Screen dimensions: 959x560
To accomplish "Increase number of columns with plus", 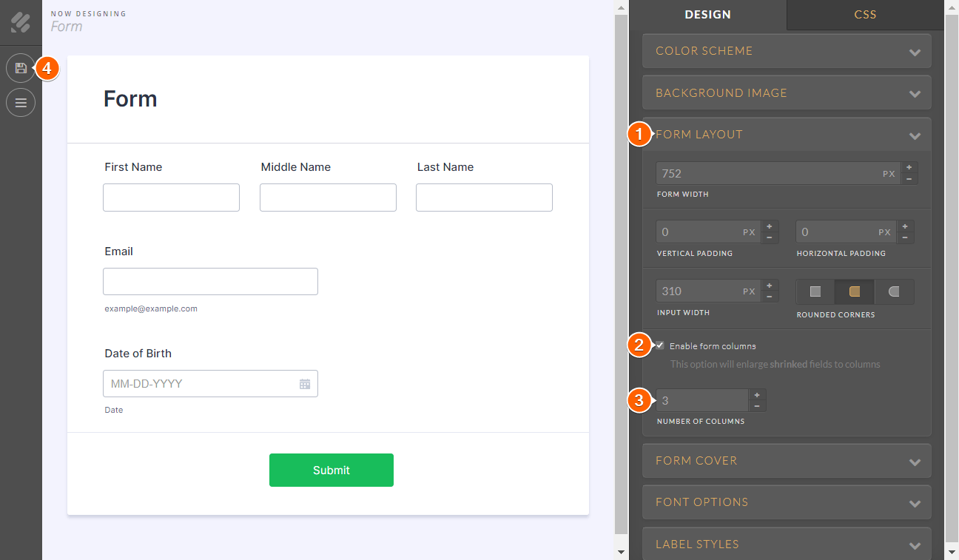I will [757, 395].
